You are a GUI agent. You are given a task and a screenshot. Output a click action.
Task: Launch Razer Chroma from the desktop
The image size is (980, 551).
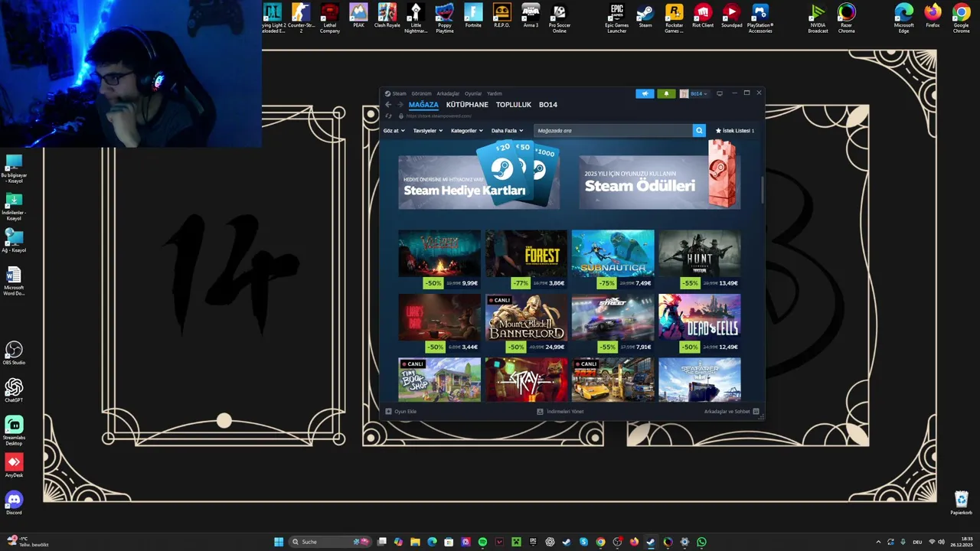click(846, 18)
